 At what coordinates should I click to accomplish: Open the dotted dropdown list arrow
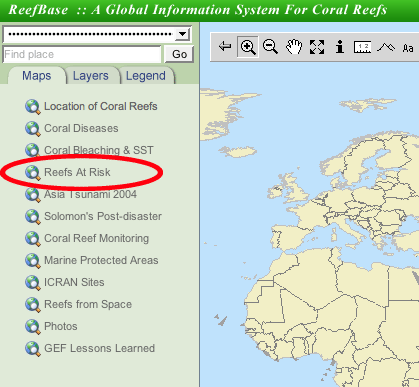(182, 34)
